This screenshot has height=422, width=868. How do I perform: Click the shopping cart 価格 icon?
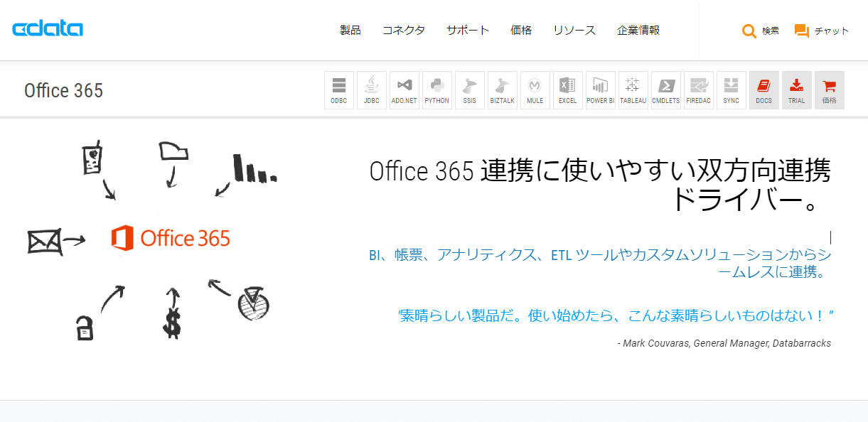pyautogui.click(x=830, y=90)
